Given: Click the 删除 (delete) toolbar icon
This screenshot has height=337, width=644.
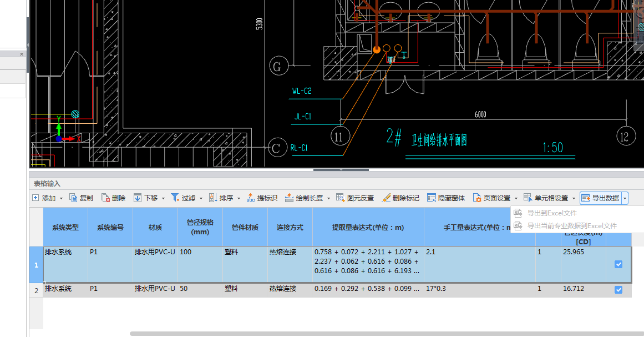Looking at the screenshot, I should 105,198.
